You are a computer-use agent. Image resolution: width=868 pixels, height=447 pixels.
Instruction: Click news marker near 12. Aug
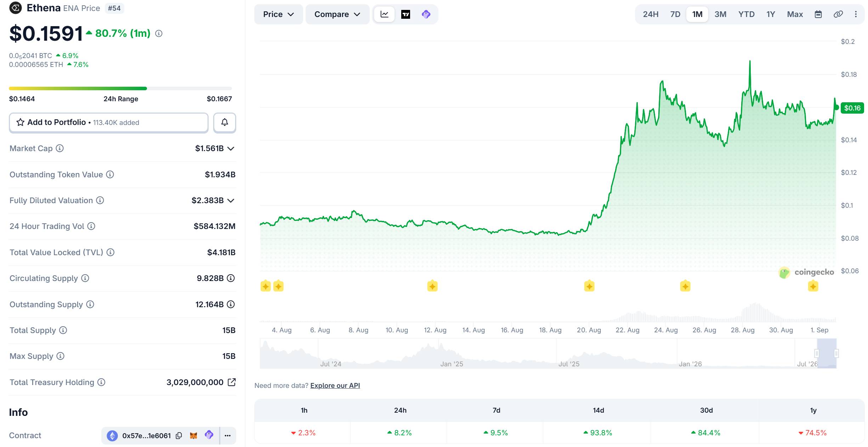pyautogui.click(x=432, y=286)
